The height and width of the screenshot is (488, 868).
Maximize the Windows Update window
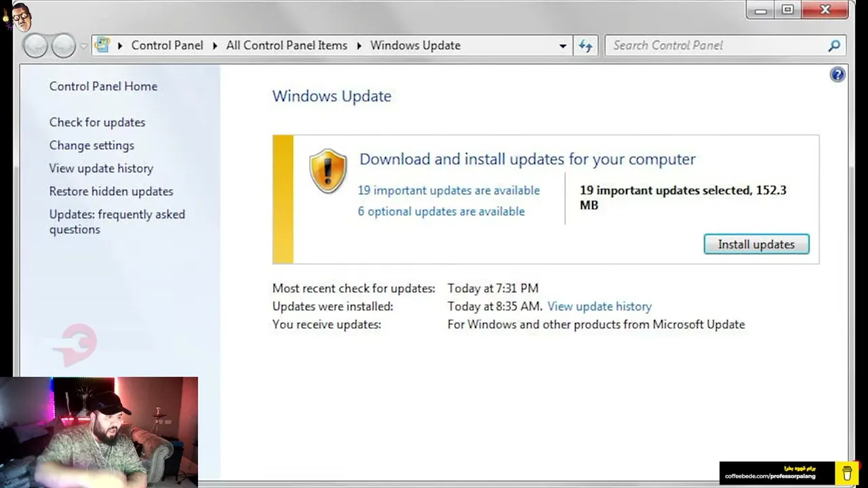pyautogui.click(x=788, y=10)
